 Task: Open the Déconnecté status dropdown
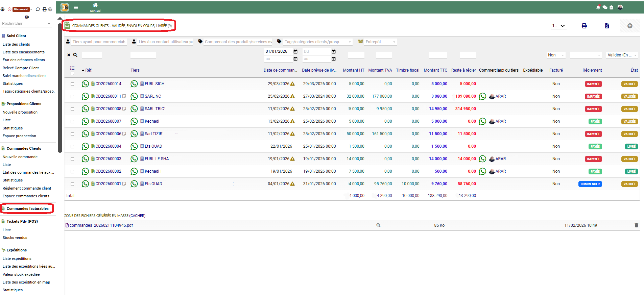pos(21,9)
